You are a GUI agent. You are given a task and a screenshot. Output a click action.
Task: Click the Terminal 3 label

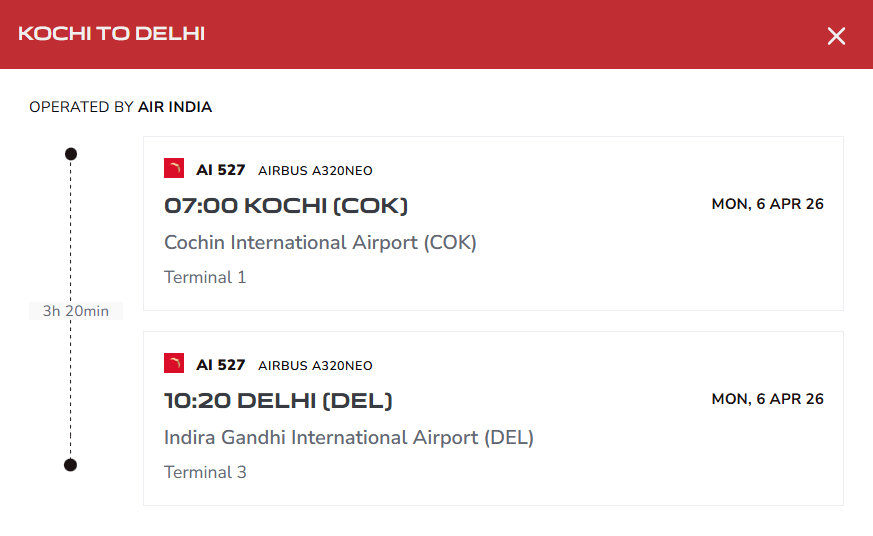[205, 472]
